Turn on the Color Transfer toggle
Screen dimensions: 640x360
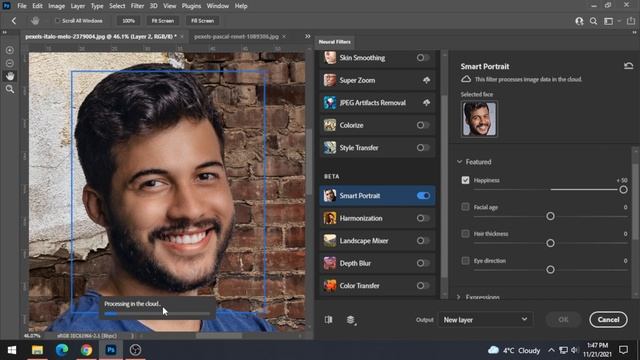(x=423, y=286)
